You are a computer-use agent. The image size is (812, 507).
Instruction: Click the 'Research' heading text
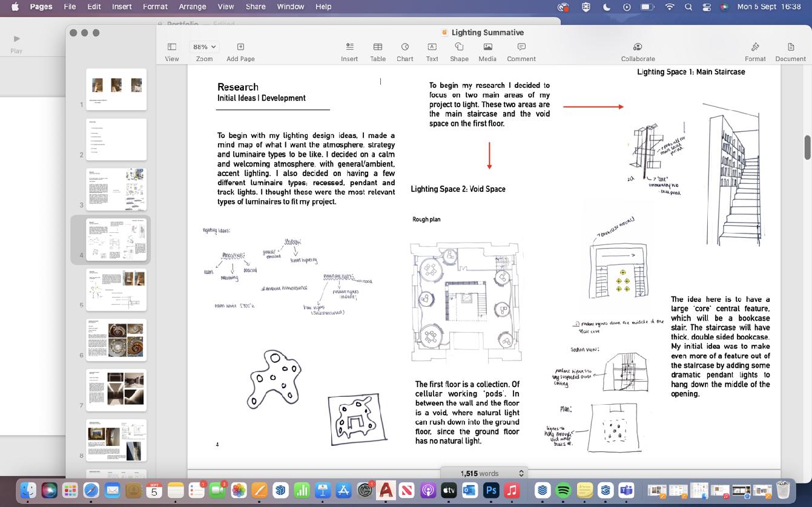[238, 87]
